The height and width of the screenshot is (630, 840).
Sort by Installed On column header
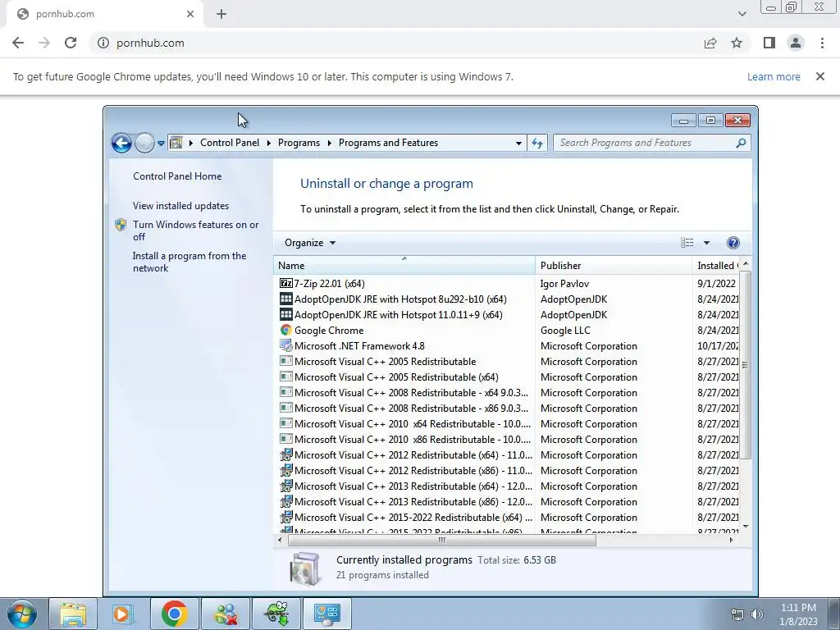[x=716, y=265]
